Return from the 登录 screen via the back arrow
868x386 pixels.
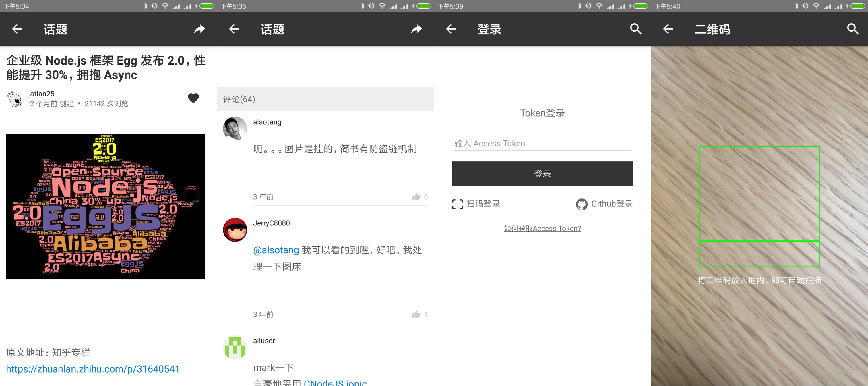tap(451, 29)
